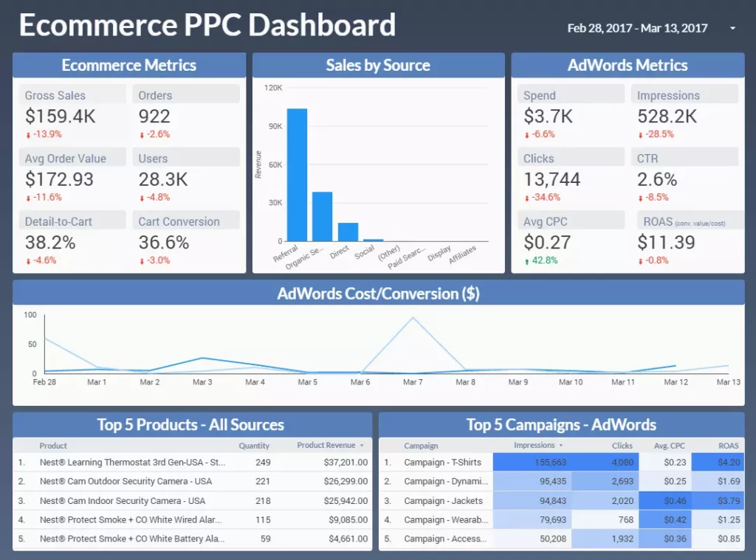Click red down arrow under Cart Conversion

tap(142, 260)
